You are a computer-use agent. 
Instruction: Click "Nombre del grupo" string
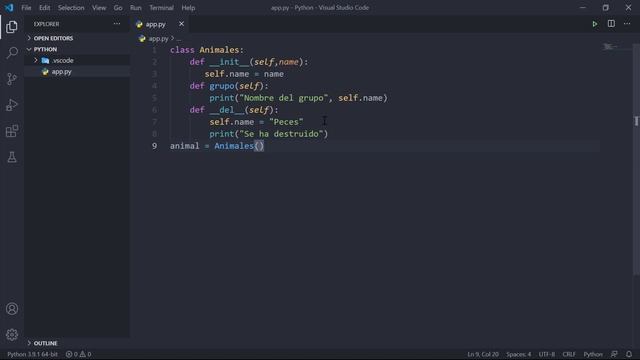click(284, 98)
